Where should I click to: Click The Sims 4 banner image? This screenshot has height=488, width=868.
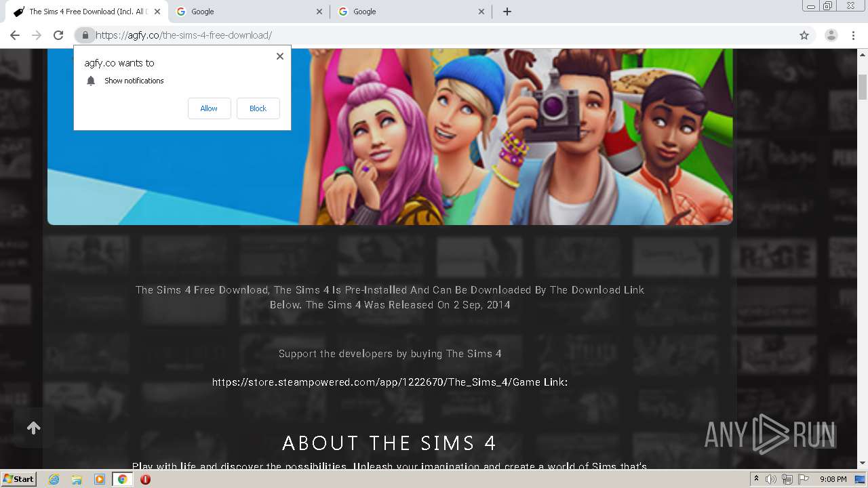(x=390, y=136)
